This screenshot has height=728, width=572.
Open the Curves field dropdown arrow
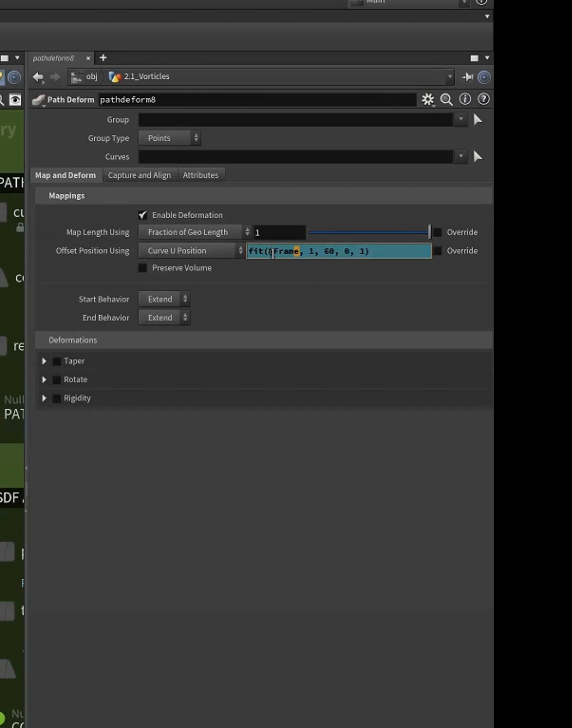461,157
